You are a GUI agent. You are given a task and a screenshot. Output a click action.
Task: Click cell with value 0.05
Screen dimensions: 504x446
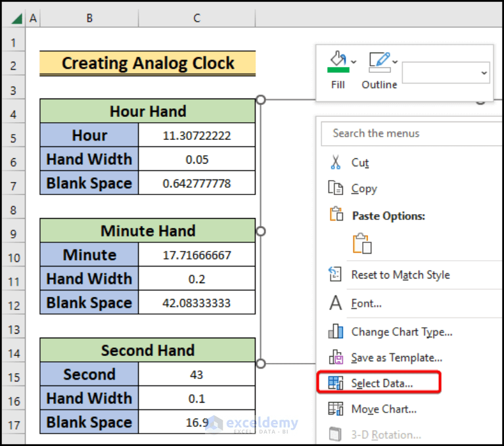coord(196,159)
